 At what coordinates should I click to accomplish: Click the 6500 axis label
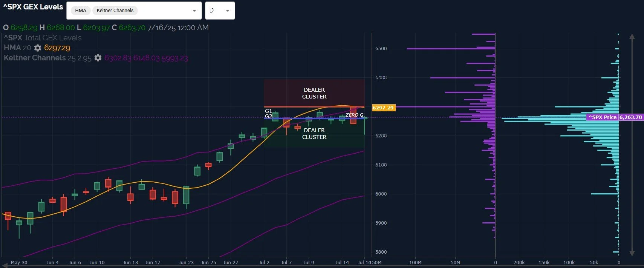pos(381,49)
